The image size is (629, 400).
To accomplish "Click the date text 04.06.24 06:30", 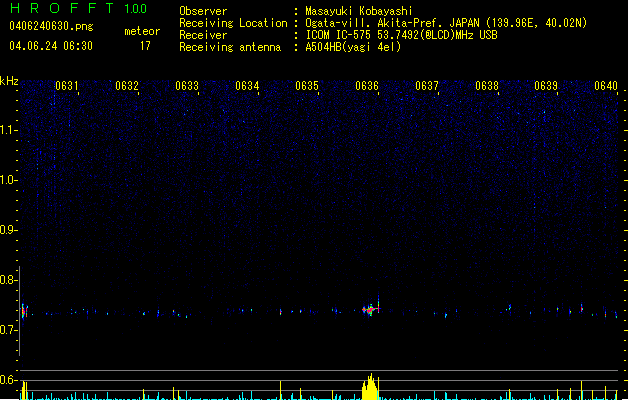I will [x=51, y=46].
